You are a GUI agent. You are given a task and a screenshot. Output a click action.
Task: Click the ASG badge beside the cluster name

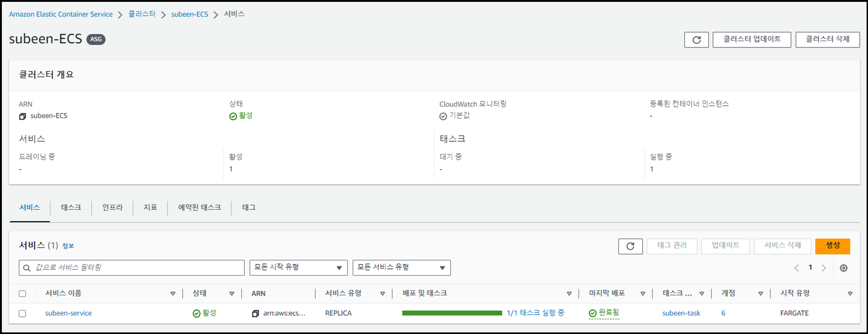[x=96, y=39]
